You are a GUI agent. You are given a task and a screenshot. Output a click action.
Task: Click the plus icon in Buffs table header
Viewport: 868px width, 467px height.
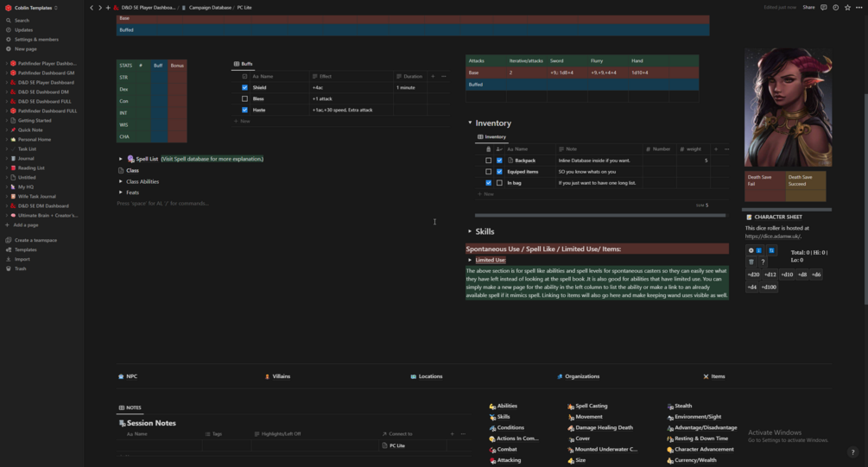click(x=433, y=76)
